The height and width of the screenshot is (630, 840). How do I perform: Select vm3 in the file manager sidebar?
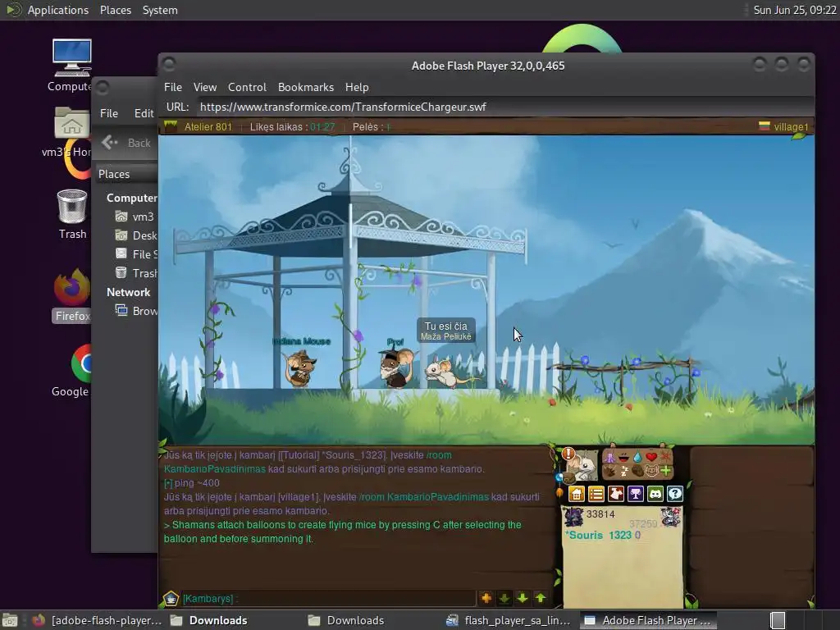135,217
